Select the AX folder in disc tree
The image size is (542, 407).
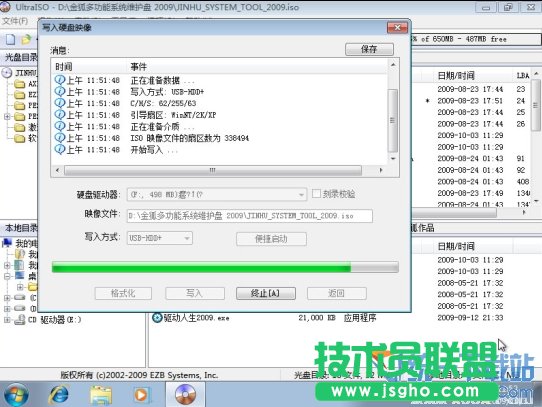[25, 84]
